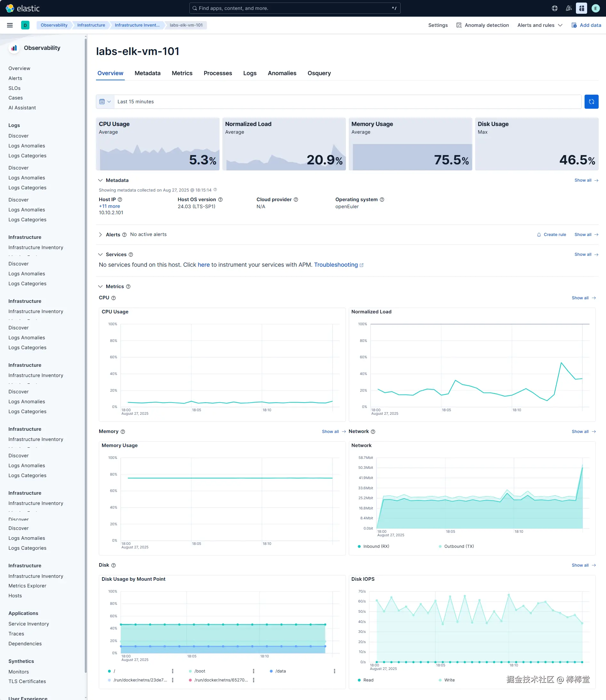This screenshot has height=700, width=606.
Task: Open the help menu icon in header
Action: click(554, 8)
